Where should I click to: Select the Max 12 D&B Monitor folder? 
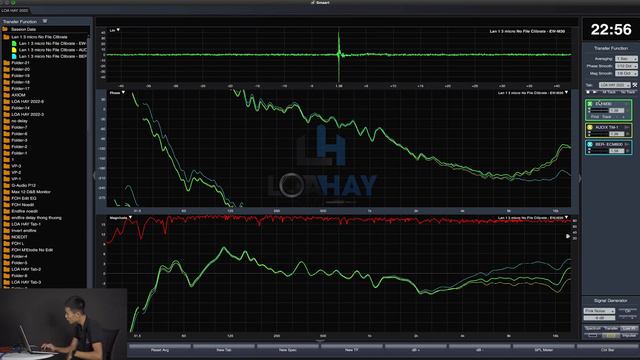click(31, 192)
